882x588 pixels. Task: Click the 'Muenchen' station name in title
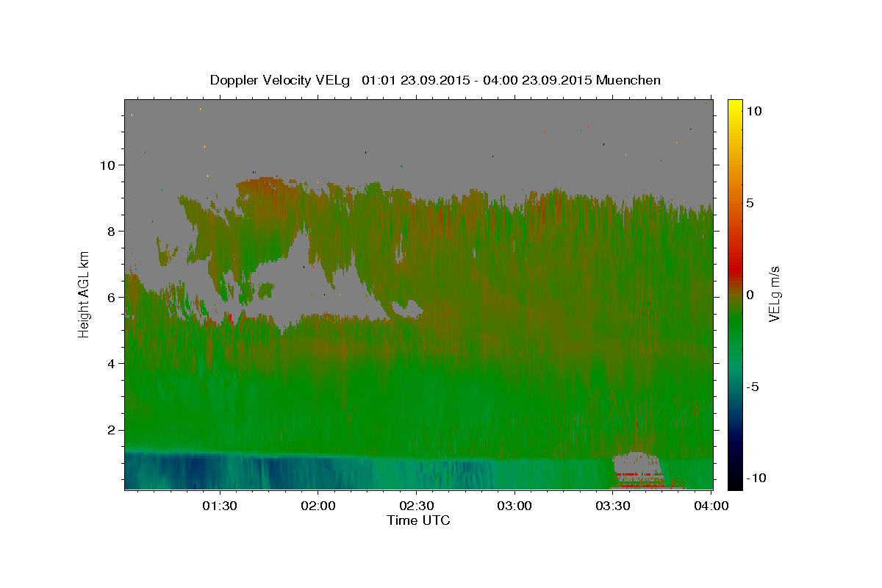[628, 80]
